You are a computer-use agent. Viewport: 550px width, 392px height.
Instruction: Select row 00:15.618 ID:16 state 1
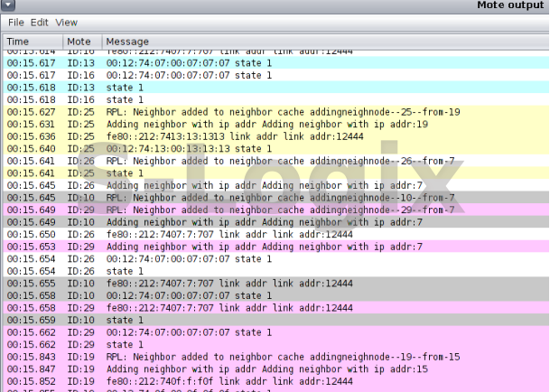tap(276, 99)
